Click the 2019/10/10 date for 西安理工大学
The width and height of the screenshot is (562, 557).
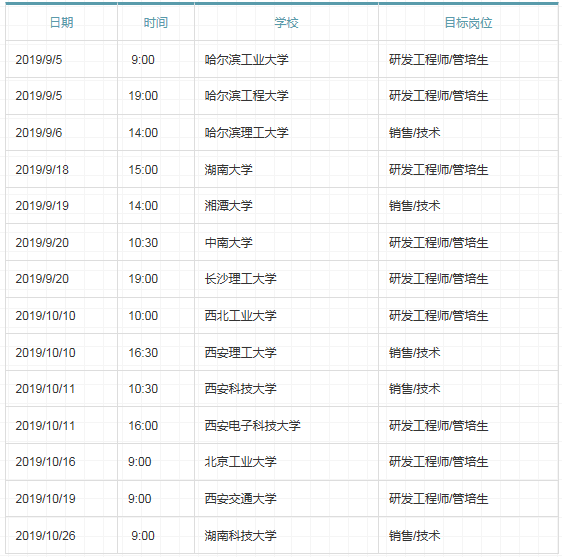pyautogui.click(x=46, y=353)
